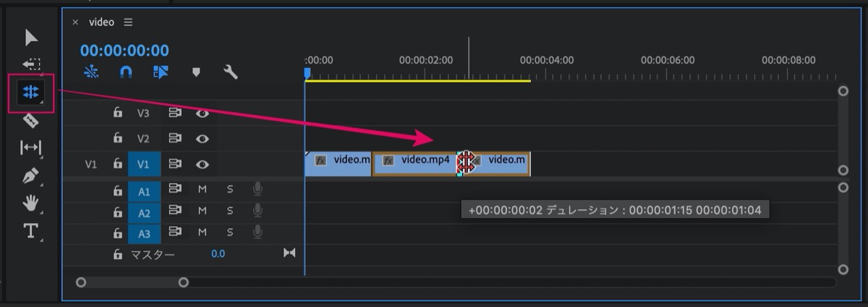Solo audio track A2

click(x=230, y=211)
